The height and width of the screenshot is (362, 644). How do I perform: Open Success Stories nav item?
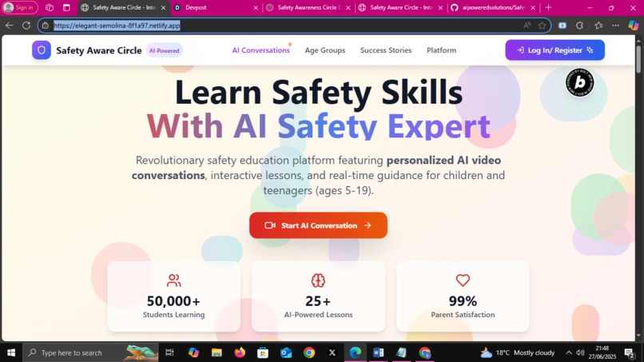tap(386, 50)
